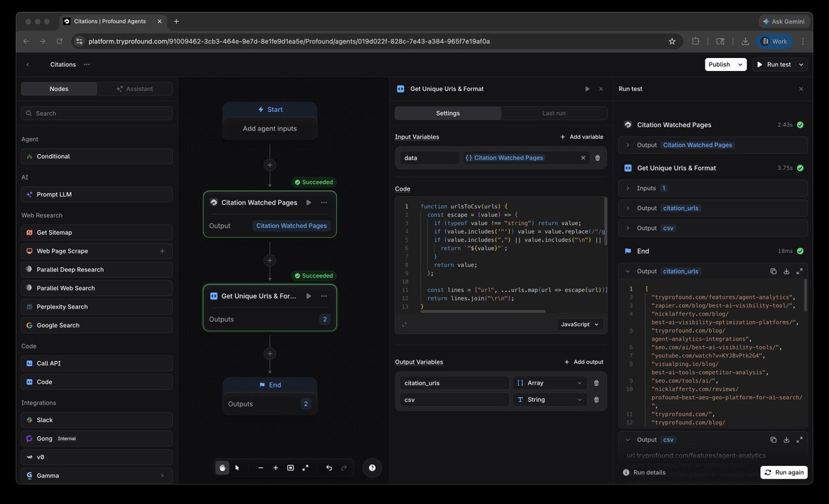Switch to the Assistant tab
Screen dimensions: 829x504
coord(135,88)
